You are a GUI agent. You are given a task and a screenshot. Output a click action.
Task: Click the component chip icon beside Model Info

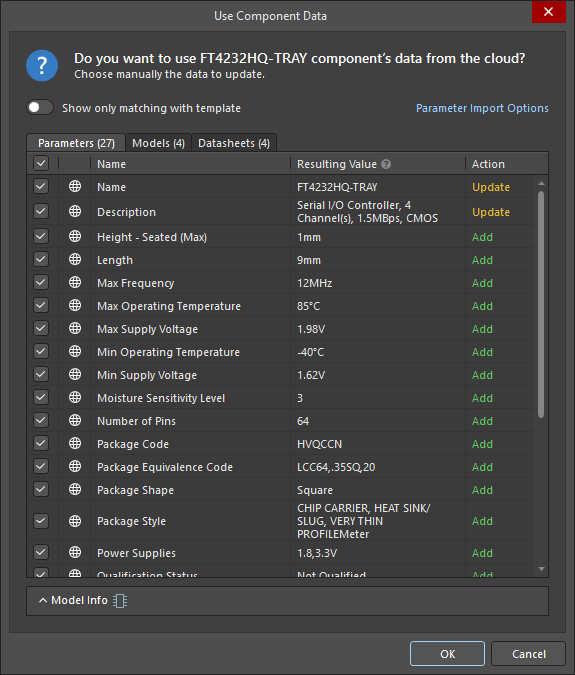120,601
